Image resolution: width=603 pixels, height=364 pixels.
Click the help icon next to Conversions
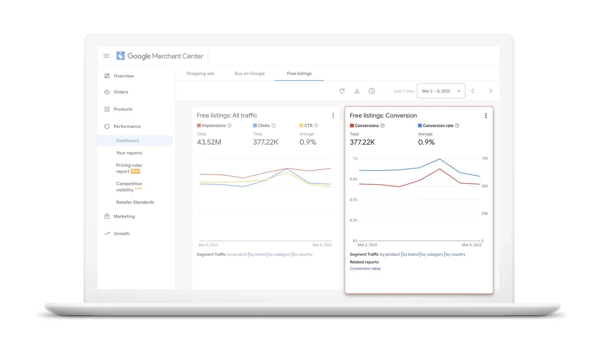click(382, 126)
